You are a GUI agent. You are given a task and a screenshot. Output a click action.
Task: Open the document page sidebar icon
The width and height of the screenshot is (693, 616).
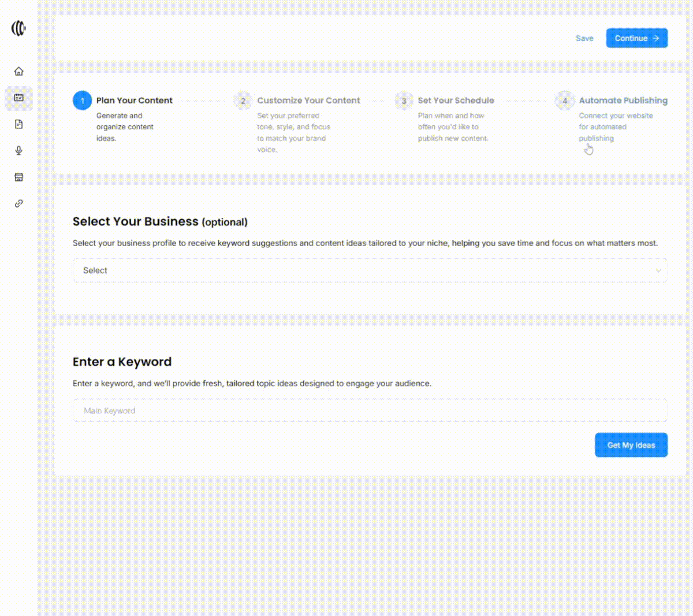click(x=18, y=124)
